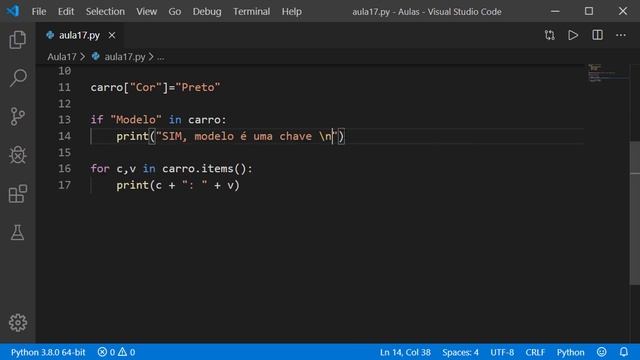Click the "Modelo" string on line 13
Image resolution: width=640 pixels, height=360 pixels.
click(x=136, y=120)
